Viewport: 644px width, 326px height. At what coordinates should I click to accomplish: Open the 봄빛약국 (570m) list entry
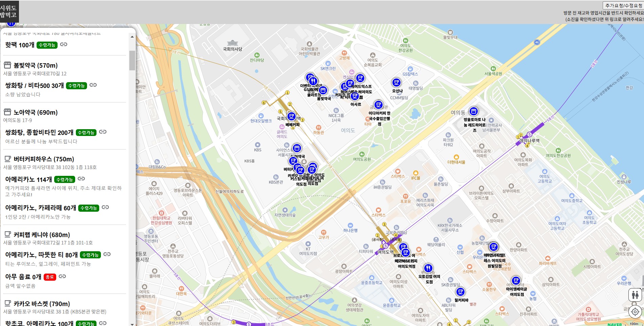pos(36,65)
